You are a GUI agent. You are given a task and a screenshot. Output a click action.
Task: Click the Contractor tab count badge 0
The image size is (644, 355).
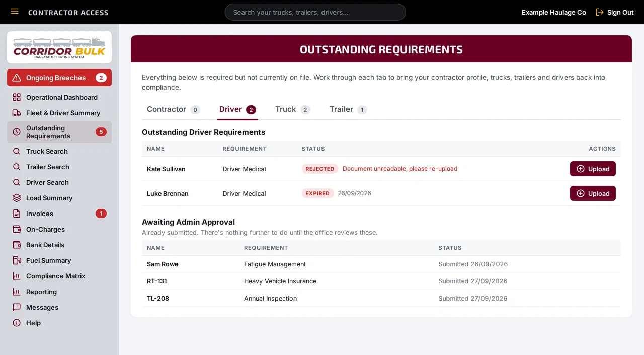[x=195, y=110]
